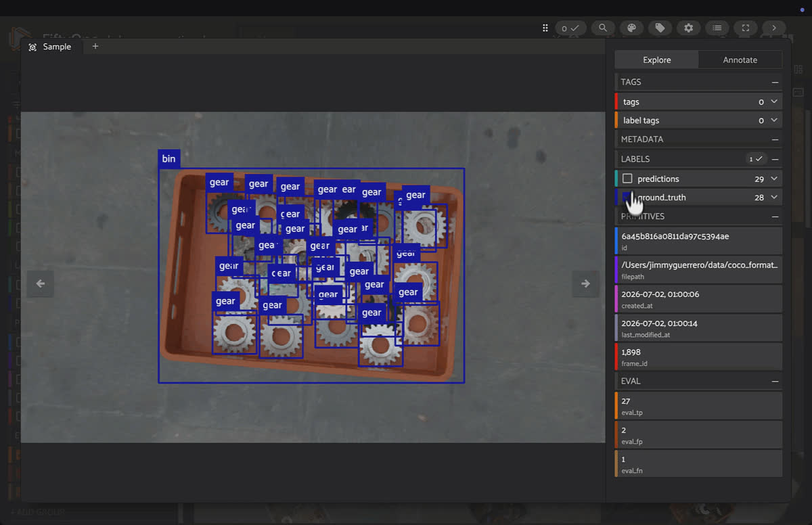The image size is (812, 525).
Task: Toggle fullscreen mode icon
Action: click(x=745, y=28)
